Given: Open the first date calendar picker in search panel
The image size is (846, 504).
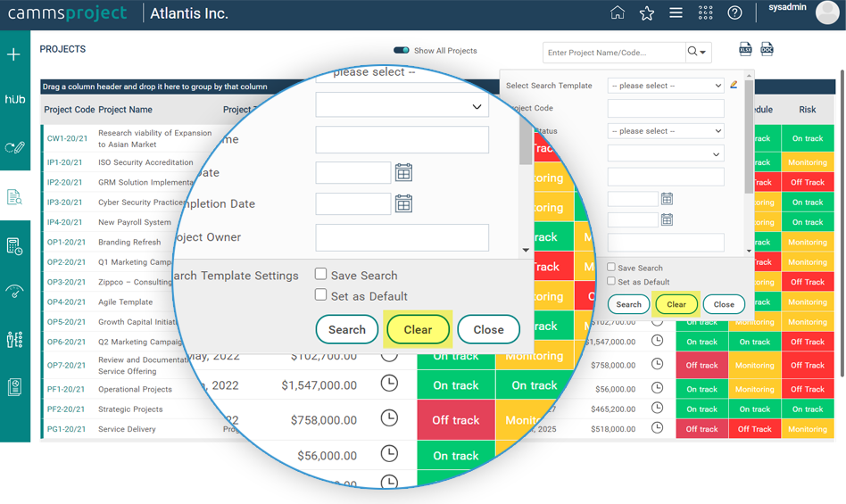Looking at the screenshot, I should tap(667, 199).
